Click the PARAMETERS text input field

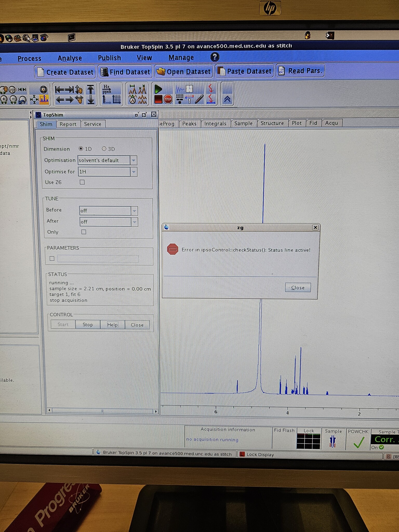pos(98,258)
